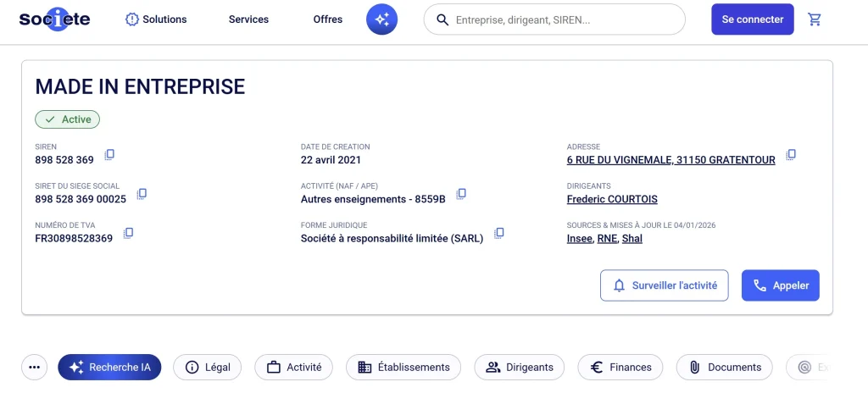
Task: Jump to the Finances section
Action: (620, 367)
